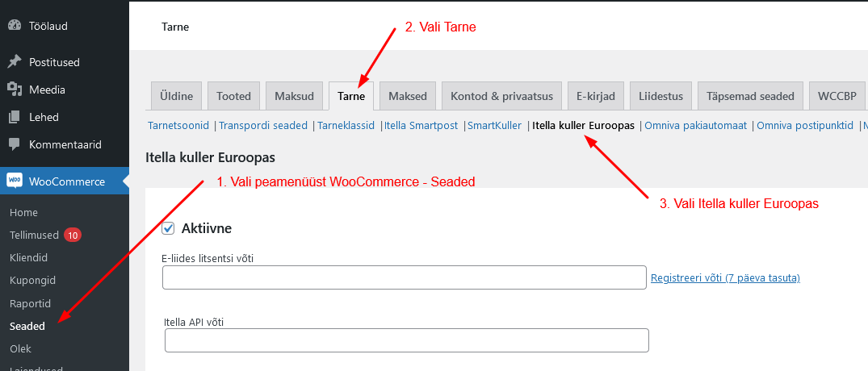This screenshot has width=868, height=371.
Task: Select Kupongid from the WooCommerce submenu
Action: pos(31,281)
